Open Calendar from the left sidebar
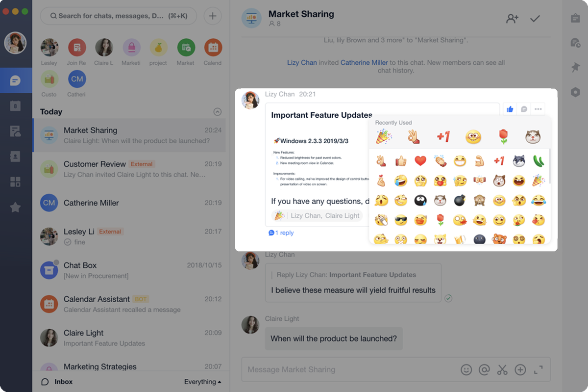This screenshot has width=588, height=392. (16, 105)
